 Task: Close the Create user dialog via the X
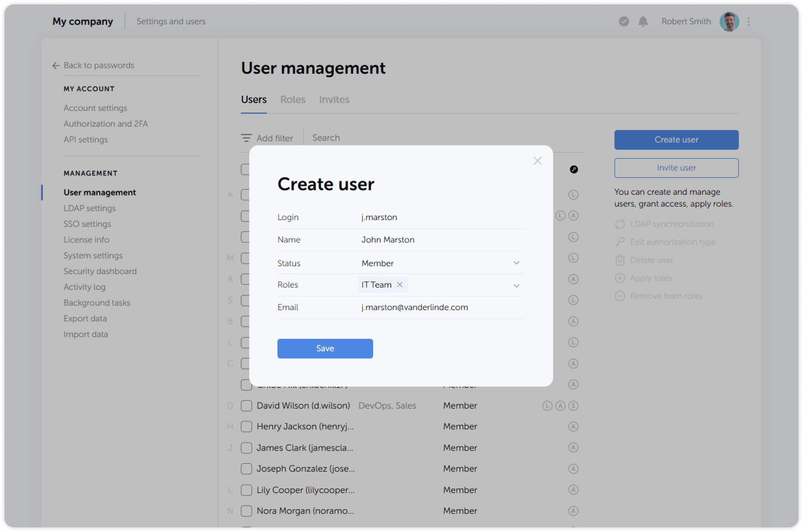point(537,161)
